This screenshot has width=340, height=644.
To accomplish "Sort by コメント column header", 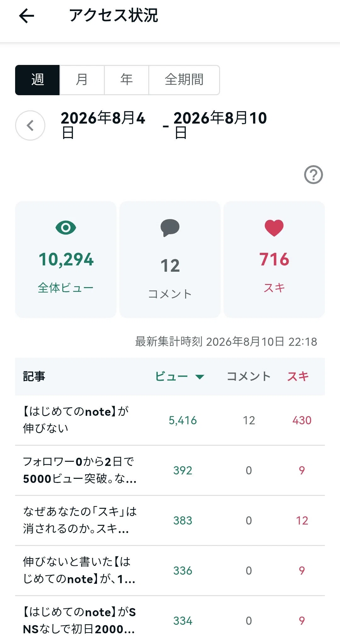I will click(x=249, y=376).
